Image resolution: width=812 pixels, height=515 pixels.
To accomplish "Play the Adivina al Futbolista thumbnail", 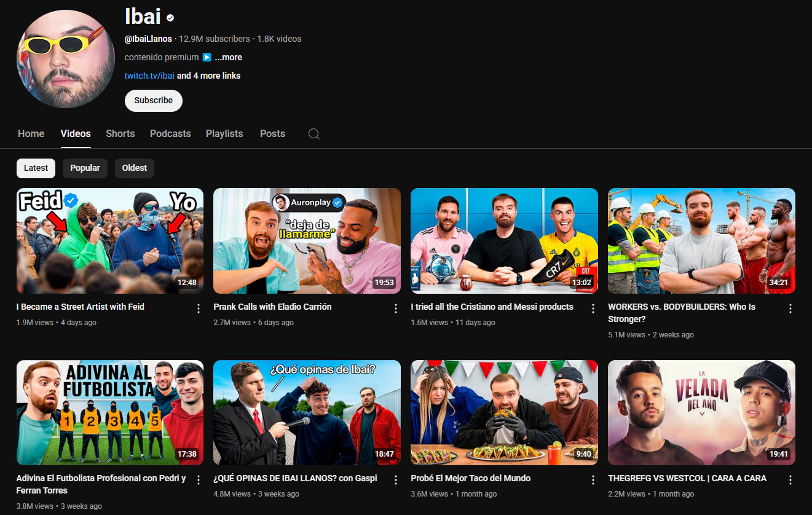I will (x=110, y=412).
